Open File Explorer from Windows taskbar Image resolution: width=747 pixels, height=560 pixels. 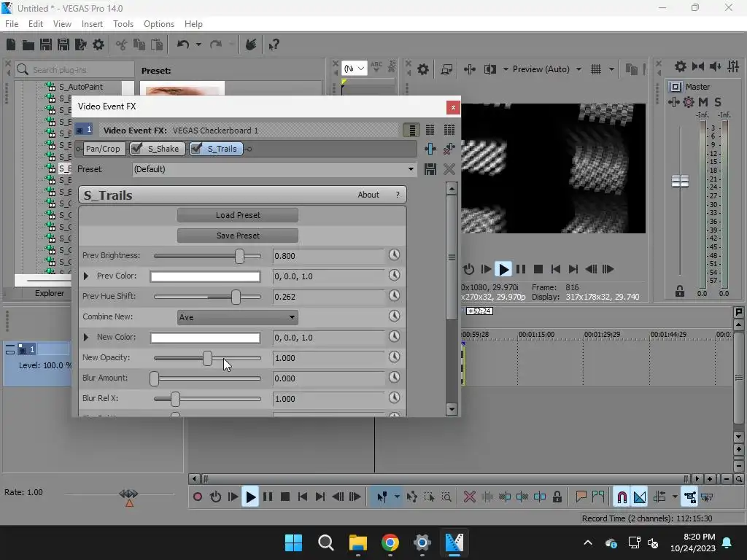[357, 542]
